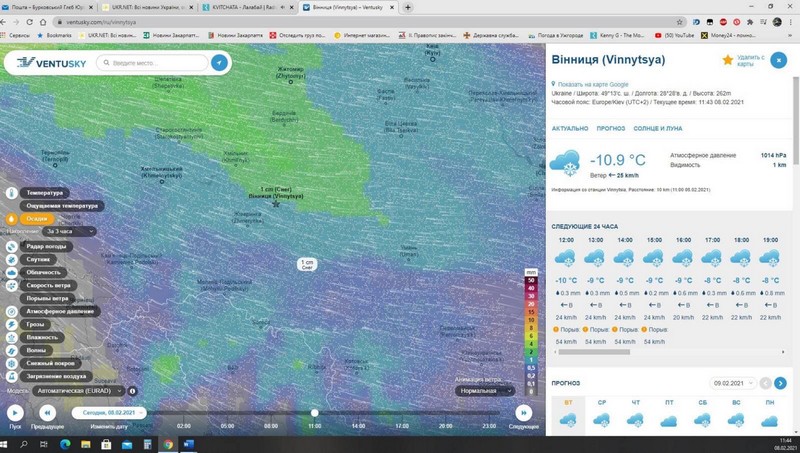The width and height of the screenshot is (800, 453).
Task: Enable the Feels-like temperature layer
Action: 62,206
